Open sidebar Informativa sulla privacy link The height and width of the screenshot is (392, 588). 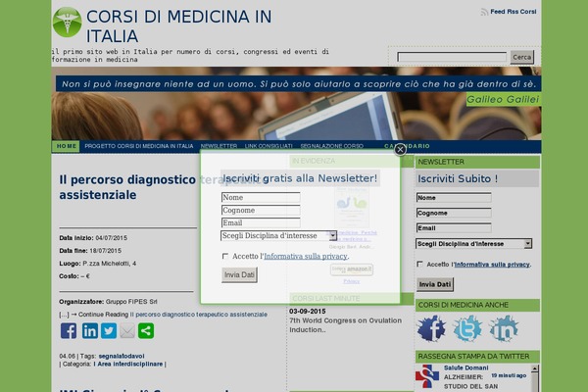(x=492, y=265)
